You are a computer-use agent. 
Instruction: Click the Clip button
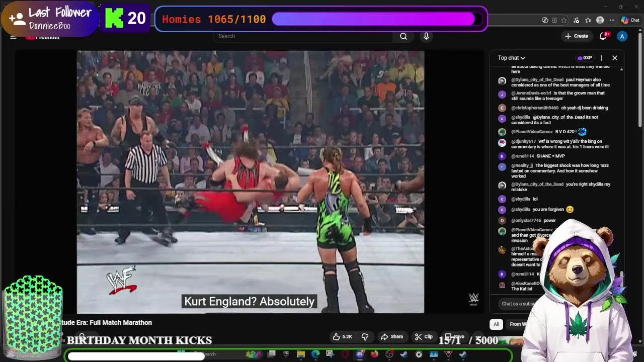(424, 337)
